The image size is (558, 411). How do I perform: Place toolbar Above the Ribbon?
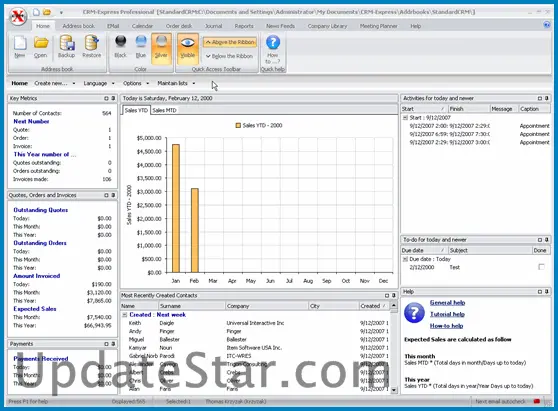[x=230, y=42]
